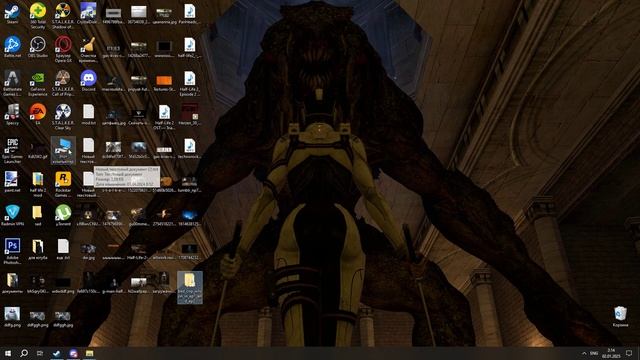This screenshot has height=360, width=640.
Task: Open the Steam desktop shortcut
Action: pyautogui.click(x=12, y=12)
